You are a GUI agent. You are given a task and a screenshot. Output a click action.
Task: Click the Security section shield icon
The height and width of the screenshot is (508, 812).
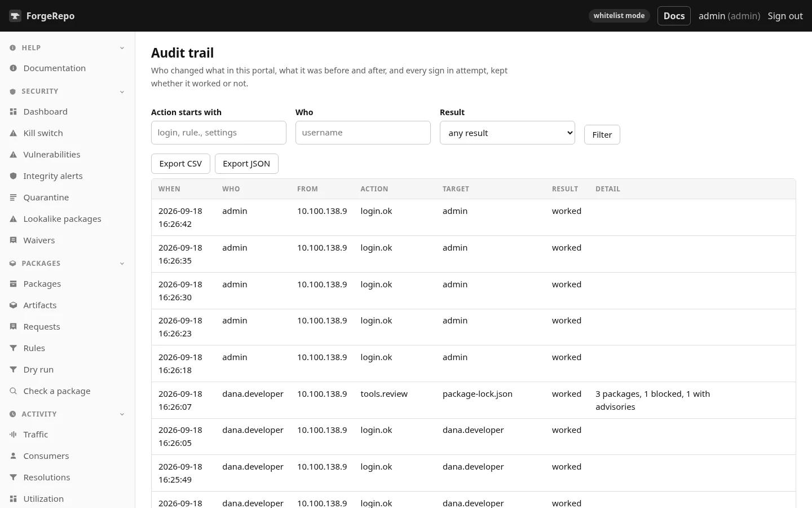(x=12, y=91)
